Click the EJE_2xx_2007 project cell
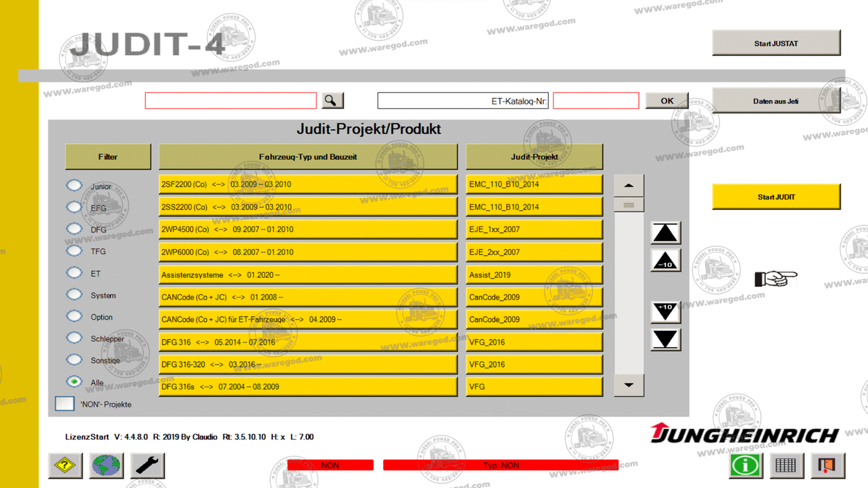The image size is (868, 488). click(x=534, y=252)
